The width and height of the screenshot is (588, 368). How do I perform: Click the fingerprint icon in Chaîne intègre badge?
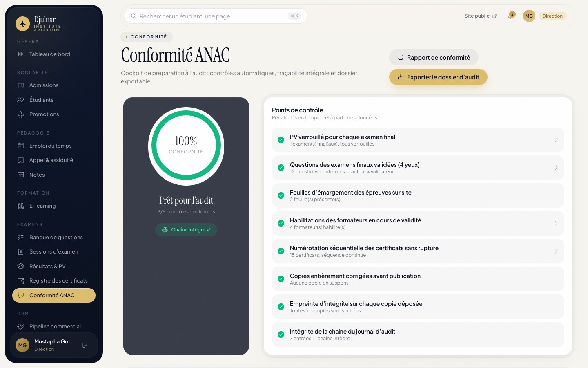coord(165,230)
